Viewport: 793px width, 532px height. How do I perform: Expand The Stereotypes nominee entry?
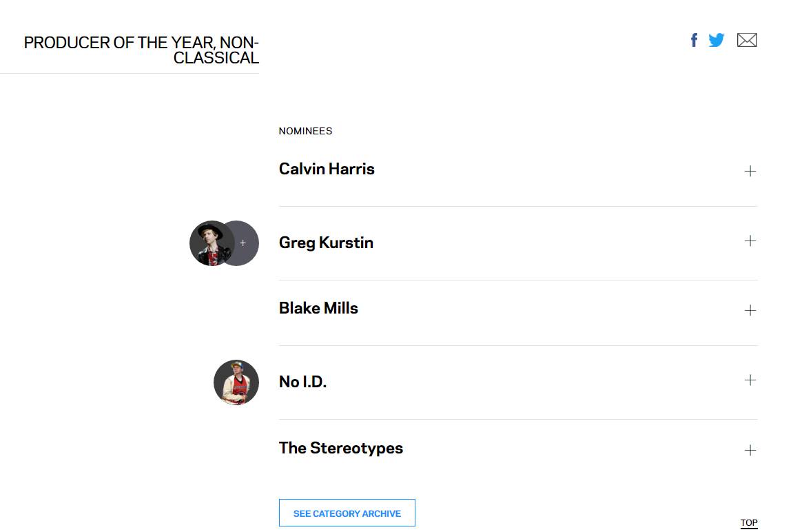point(750,450)
